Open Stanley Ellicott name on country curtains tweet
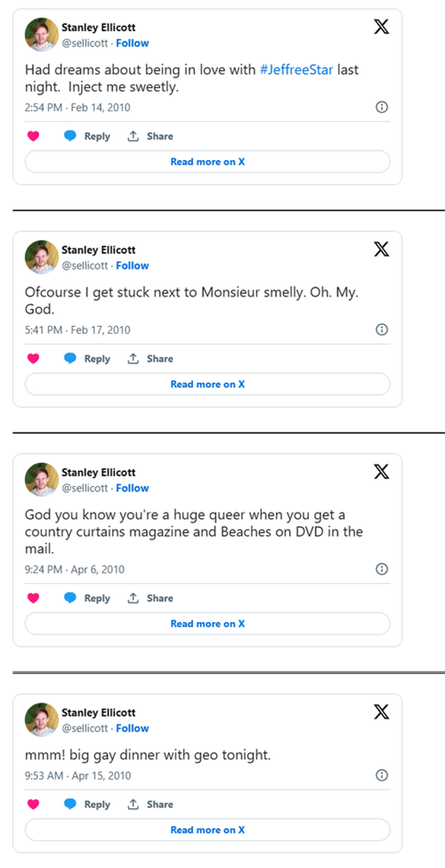The height and width of the screenshot is (868, 445). pos(99,473)
